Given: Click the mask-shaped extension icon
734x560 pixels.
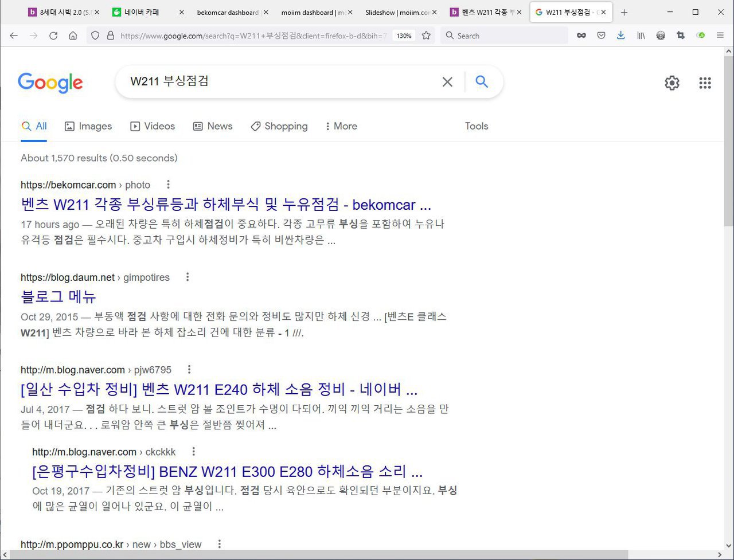Looking at the screenshot, I should pyautogui.click(x=581, y=36).
